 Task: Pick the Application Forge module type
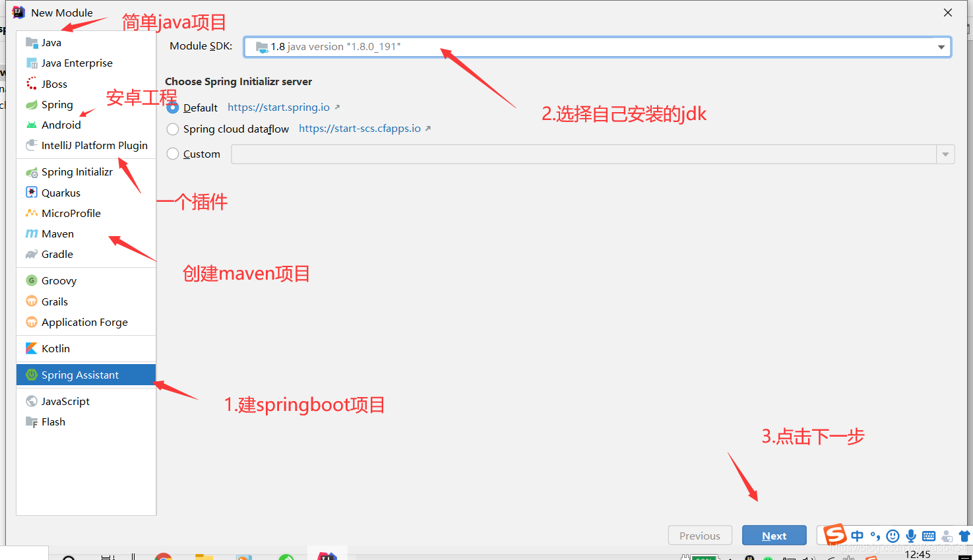[x=86, y=322]
